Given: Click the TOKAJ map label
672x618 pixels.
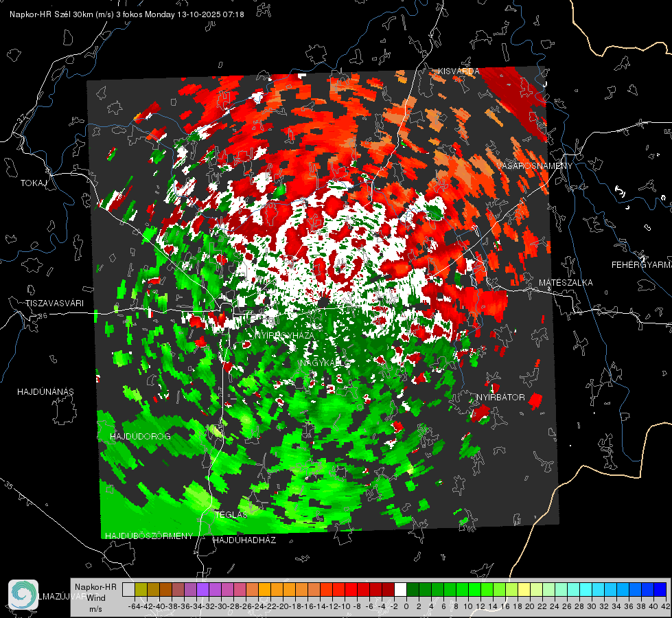Looking at the screenshot, I should [x=34, y=183].
